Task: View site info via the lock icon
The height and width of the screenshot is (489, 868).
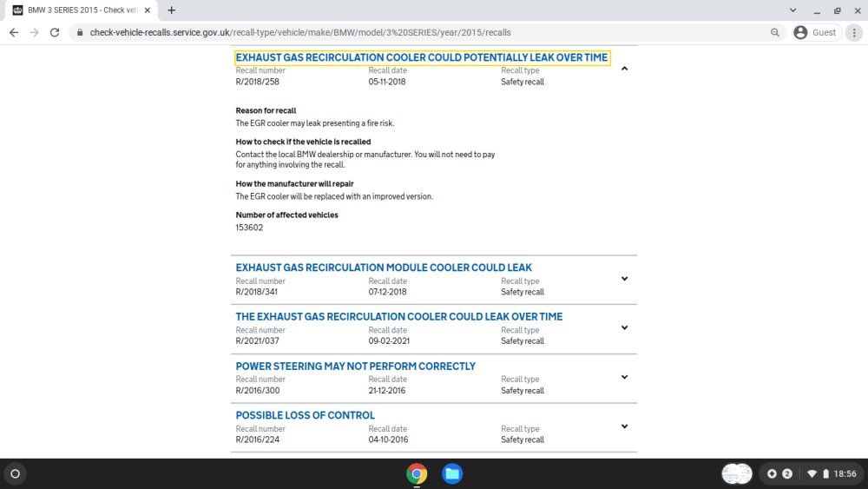Action: click(80, 33)
